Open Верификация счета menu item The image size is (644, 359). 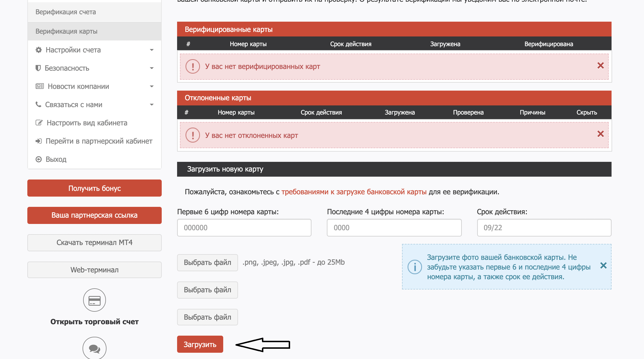pos(66,12)
